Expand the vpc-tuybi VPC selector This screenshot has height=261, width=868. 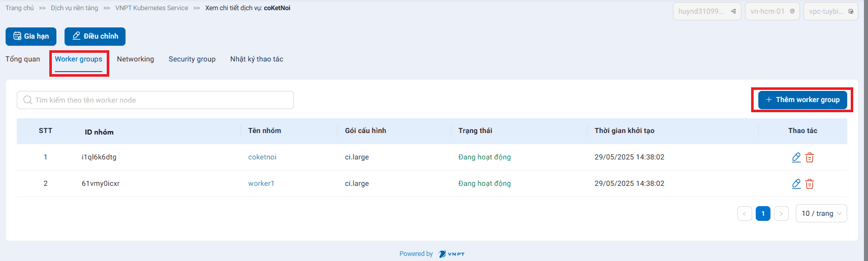click(830, 11)
